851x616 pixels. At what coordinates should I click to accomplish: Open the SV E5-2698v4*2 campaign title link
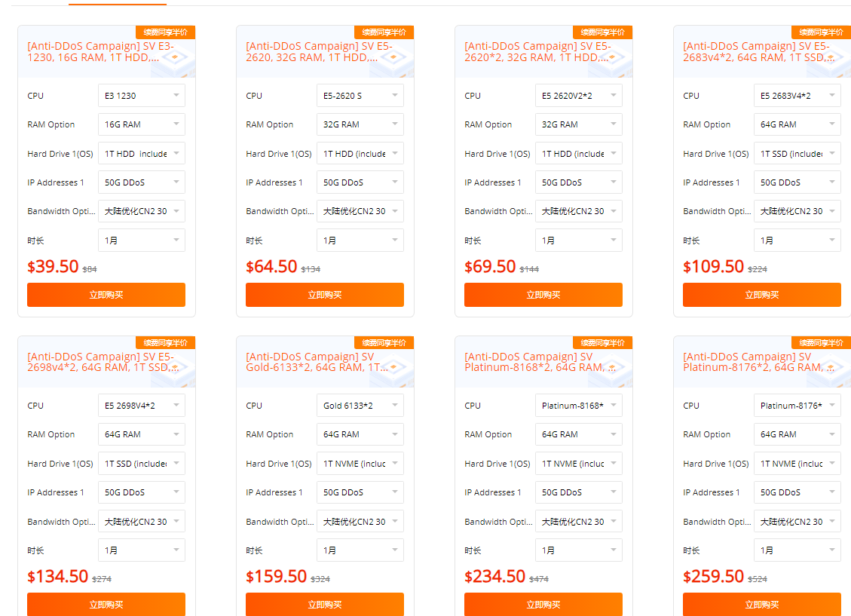(100, 362)
